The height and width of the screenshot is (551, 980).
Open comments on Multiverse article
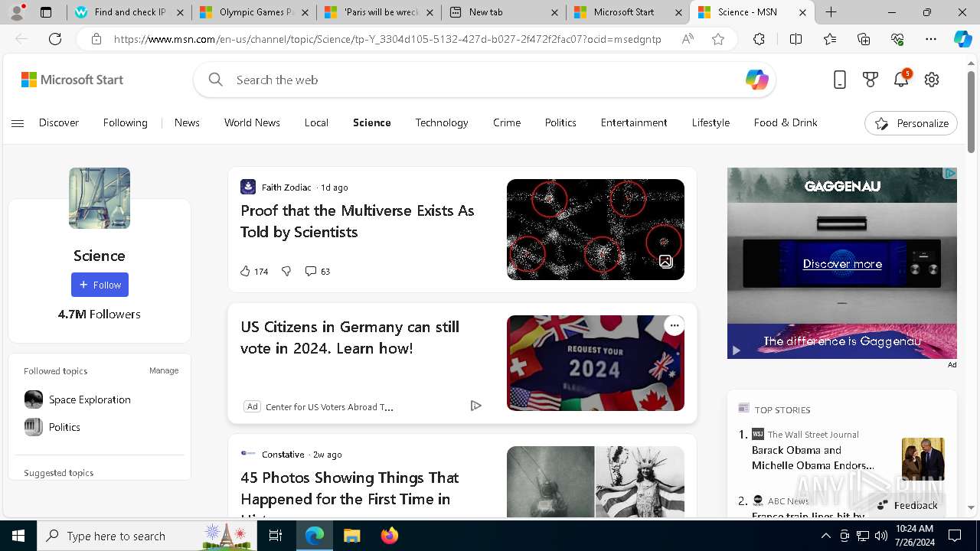[317, 271]
